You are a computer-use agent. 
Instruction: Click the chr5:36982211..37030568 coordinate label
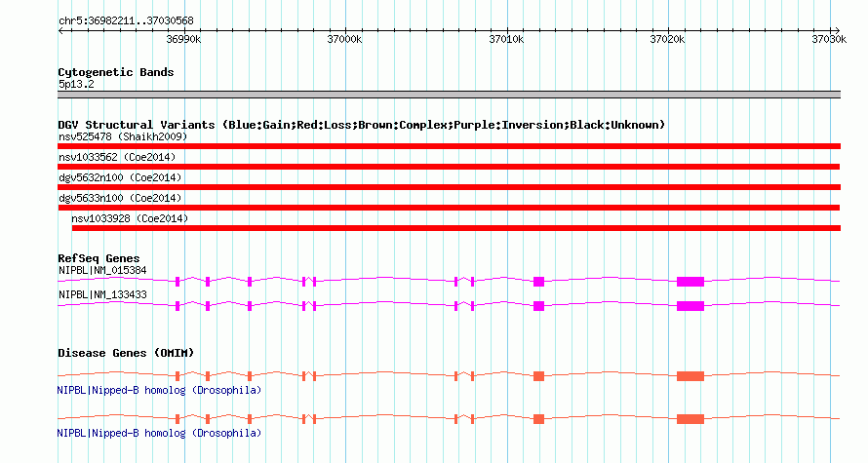click(126, 21)
